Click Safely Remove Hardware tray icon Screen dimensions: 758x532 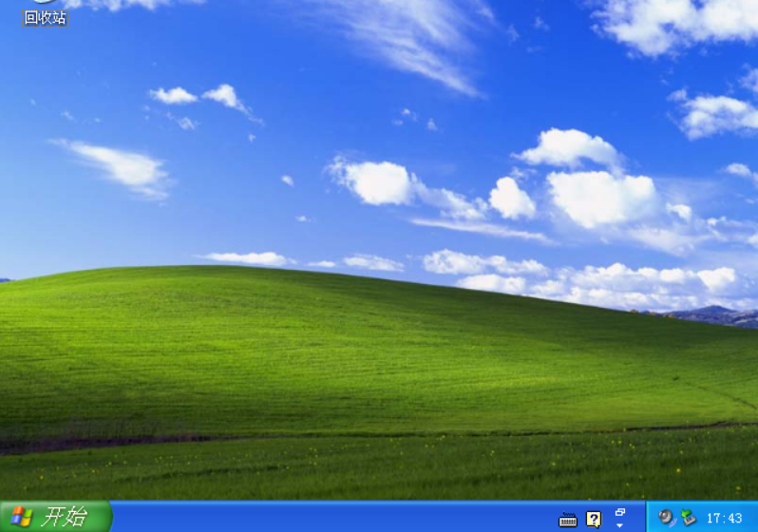coord(689,518)
